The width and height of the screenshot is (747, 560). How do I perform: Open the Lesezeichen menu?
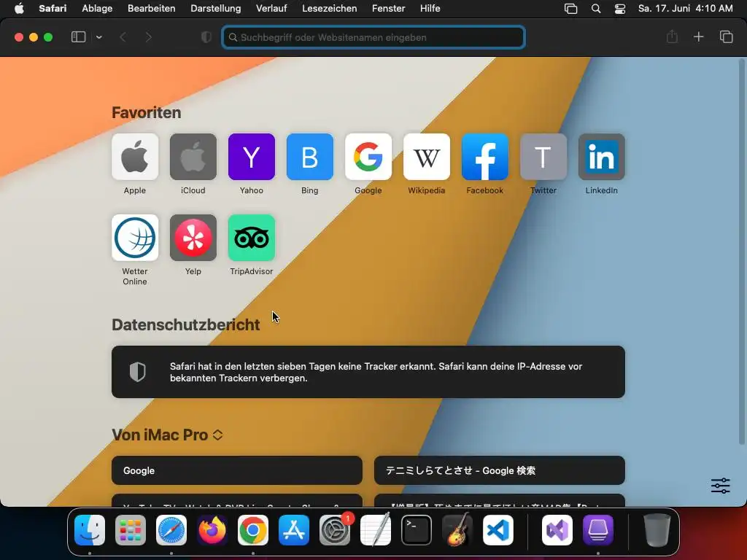point(330,9)
